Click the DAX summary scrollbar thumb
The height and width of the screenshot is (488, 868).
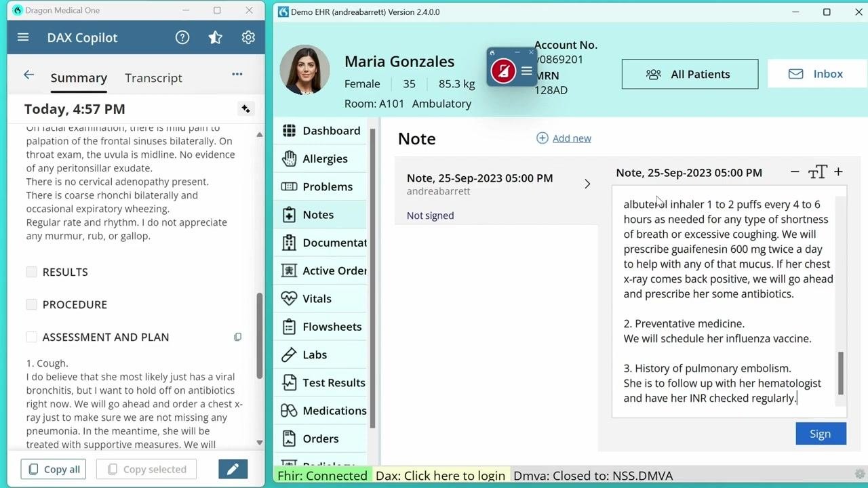259,335
